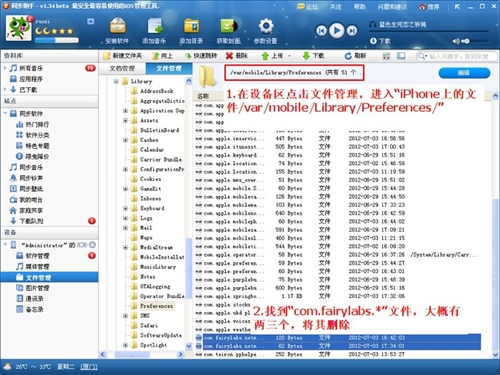Open the 上传 upload dropdown arrow
The image size is (500, 375).
[289, 56]
